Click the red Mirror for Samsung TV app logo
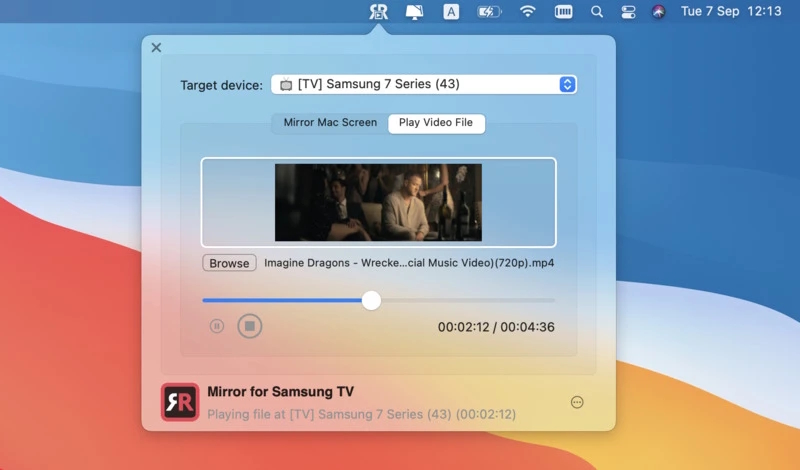 tap(180, 402)
